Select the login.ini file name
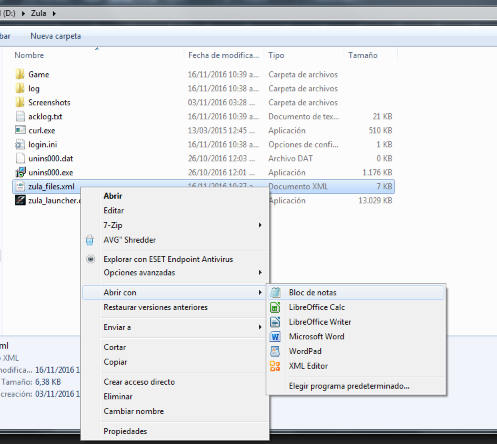This screenshot has height=444, width=497. (43, 144)
